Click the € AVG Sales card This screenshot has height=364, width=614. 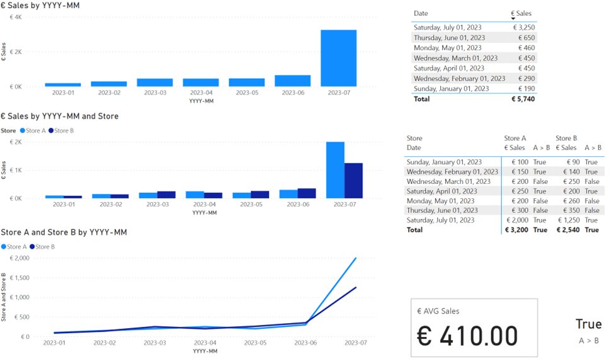click(474, 328)
